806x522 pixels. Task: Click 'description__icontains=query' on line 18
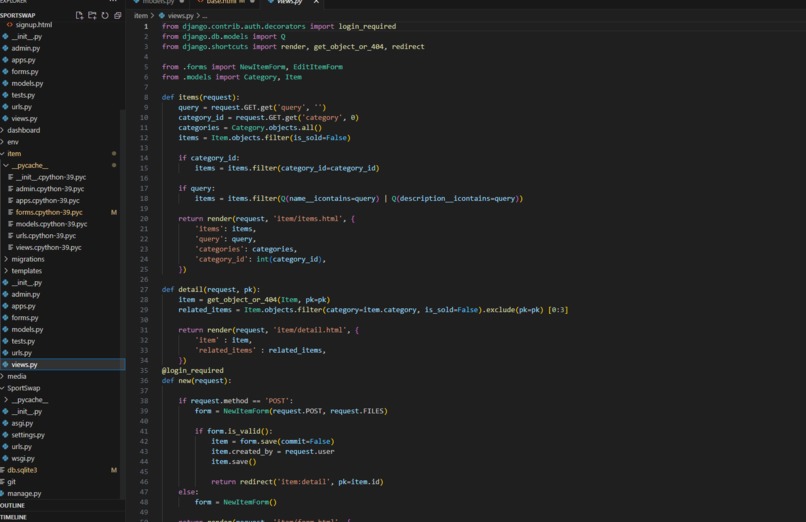pos(457,198)
